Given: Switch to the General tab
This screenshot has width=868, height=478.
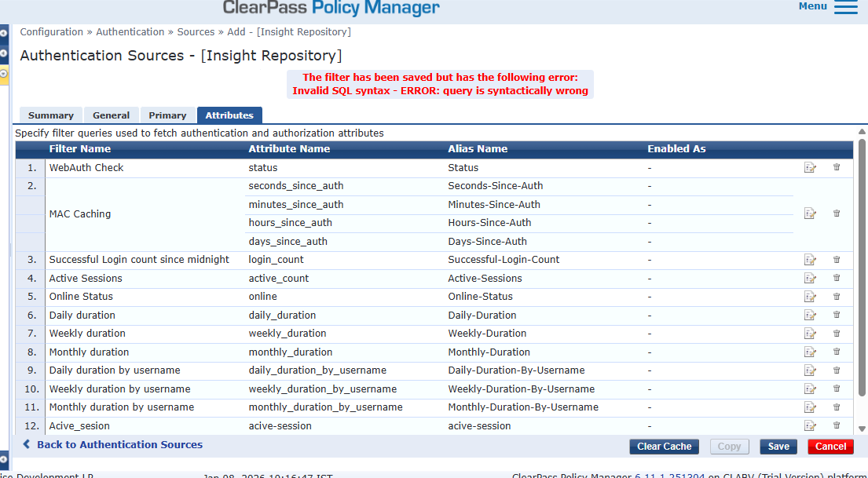Looking at the screenshot, I should [112, 115].
